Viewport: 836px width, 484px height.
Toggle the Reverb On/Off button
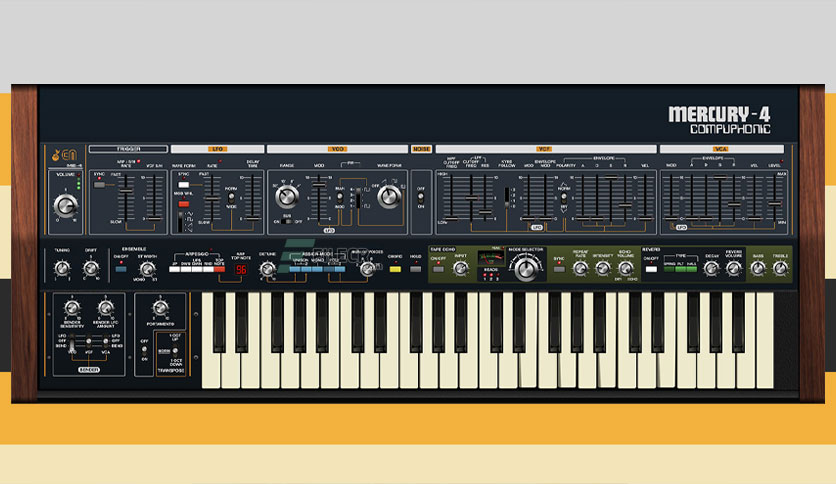pyautogui.click(x=651, y=269)
